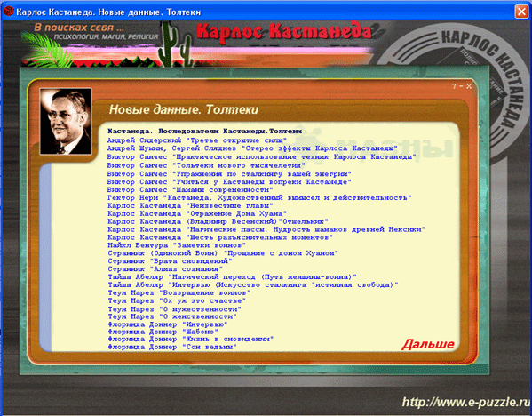Open Майкл Вентура "Заметки воинов"

[177, 245]
